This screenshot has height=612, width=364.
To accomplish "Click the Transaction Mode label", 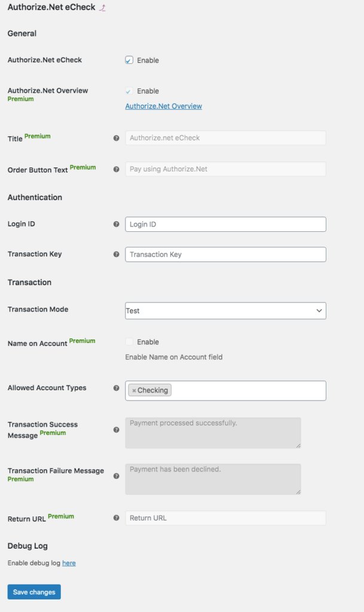I will [38, 310].
